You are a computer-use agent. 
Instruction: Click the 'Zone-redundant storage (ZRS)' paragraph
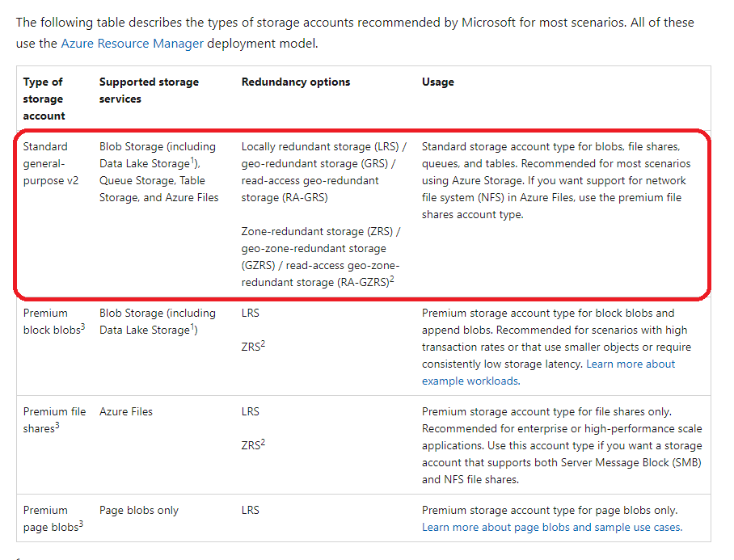coord(321,257)
